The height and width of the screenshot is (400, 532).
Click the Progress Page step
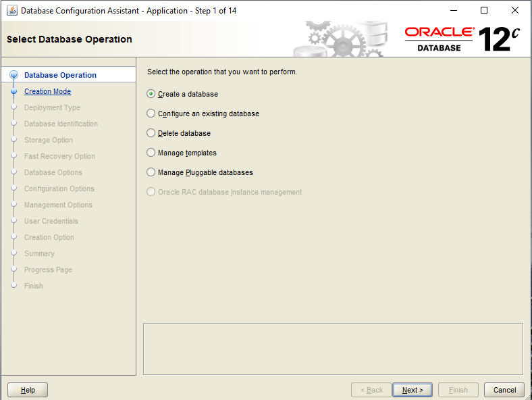[48, 270]
